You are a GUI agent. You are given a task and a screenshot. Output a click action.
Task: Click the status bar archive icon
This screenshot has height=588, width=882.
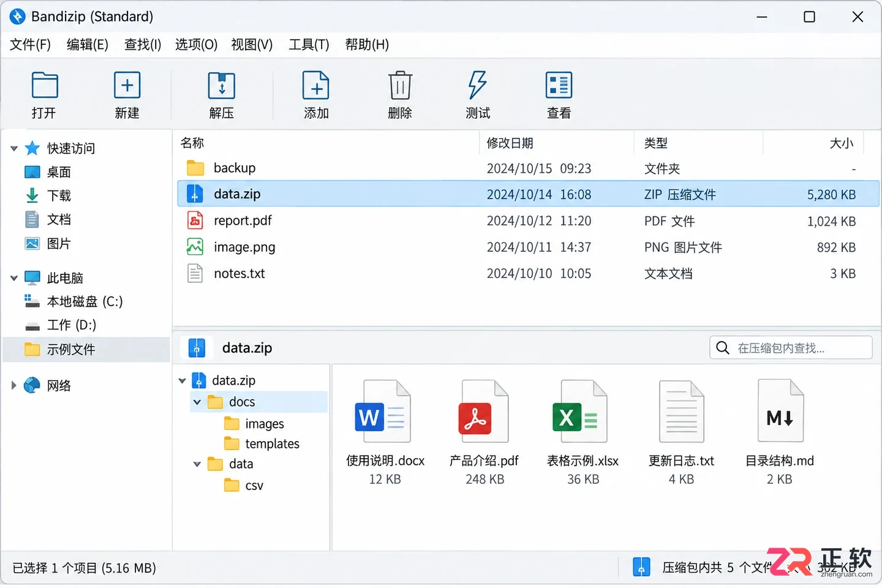[x=641, y=567]
